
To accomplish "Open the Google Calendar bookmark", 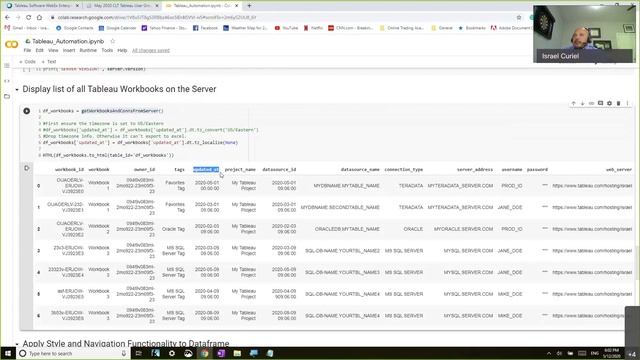I will click(118, 28).
